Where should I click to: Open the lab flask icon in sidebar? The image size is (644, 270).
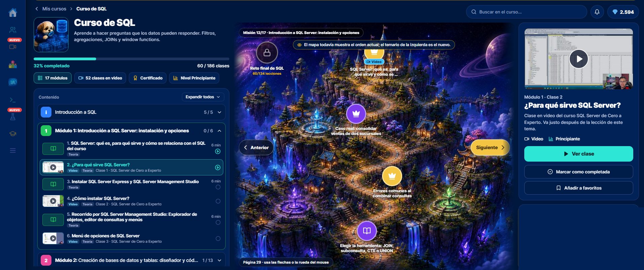[x=13, y=117]
